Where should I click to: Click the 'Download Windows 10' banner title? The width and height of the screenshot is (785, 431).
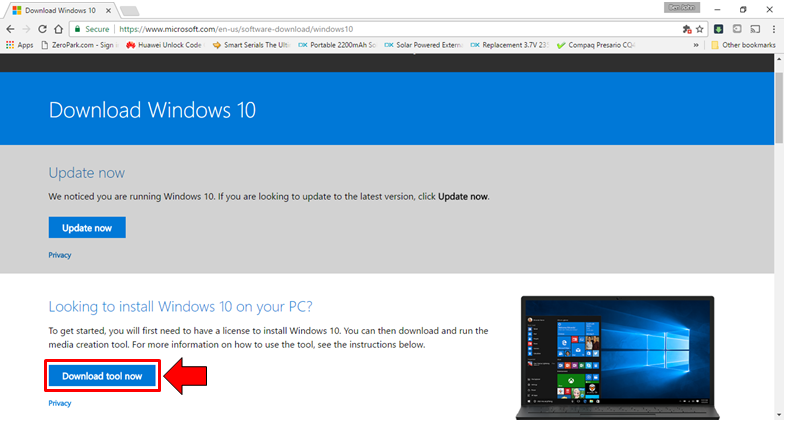pyautogui.click(x=152, y=110)
